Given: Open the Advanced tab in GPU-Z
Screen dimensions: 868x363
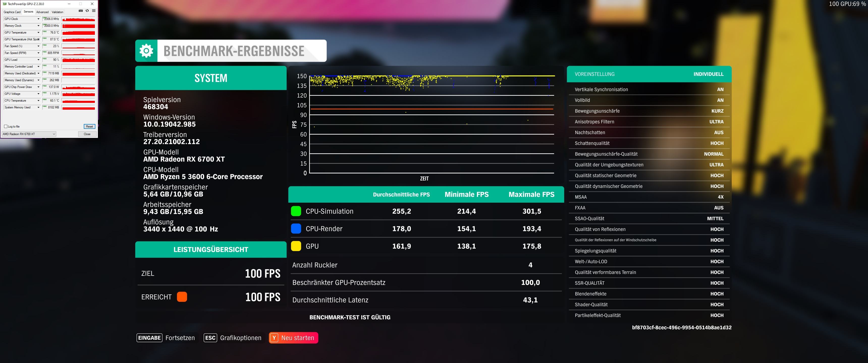Looking at the screenshot, I should (x=42, y=12).
